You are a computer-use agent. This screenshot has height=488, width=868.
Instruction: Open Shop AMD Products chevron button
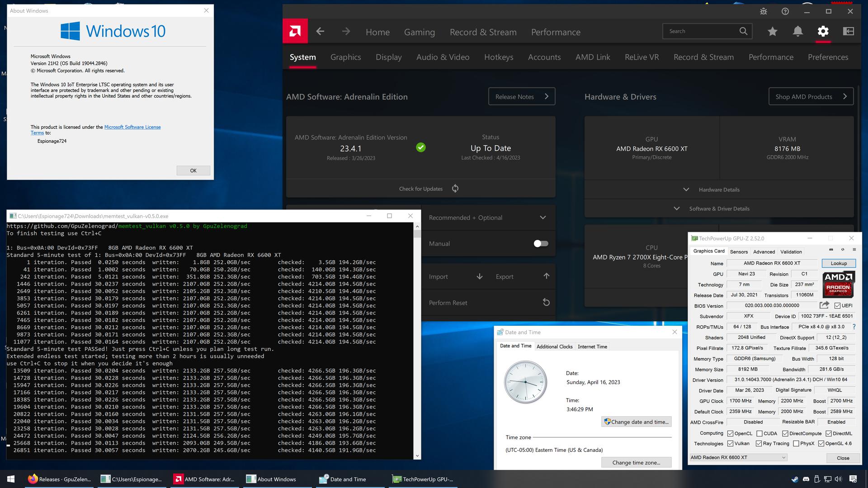811,96
